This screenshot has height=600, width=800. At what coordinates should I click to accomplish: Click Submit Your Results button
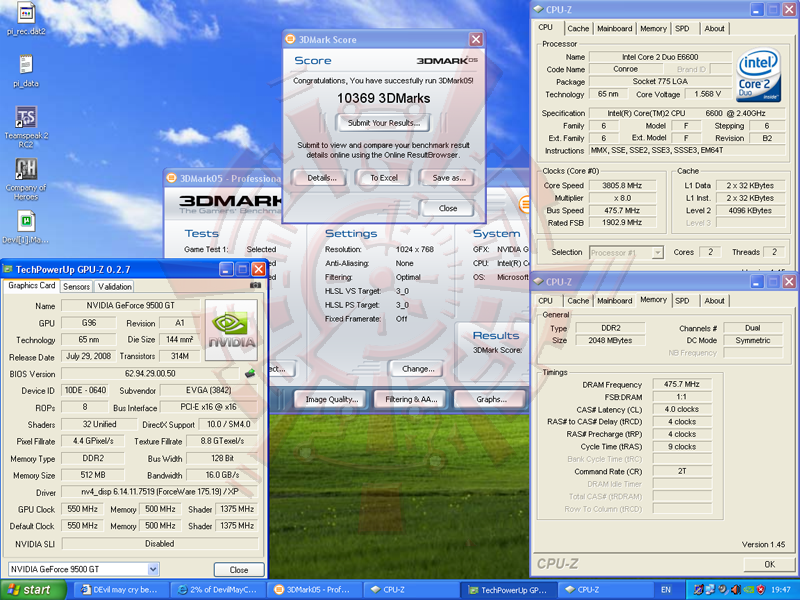(x=383, y=123)
